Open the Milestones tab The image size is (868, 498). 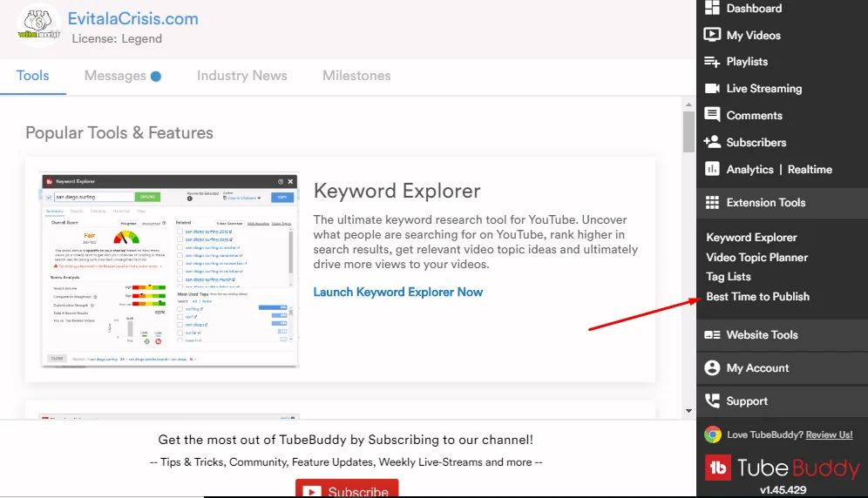[356, 76]
